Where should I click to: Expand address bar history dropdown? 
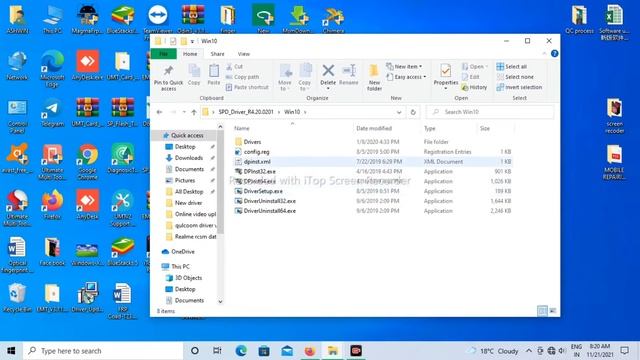[x=399, y=112]
